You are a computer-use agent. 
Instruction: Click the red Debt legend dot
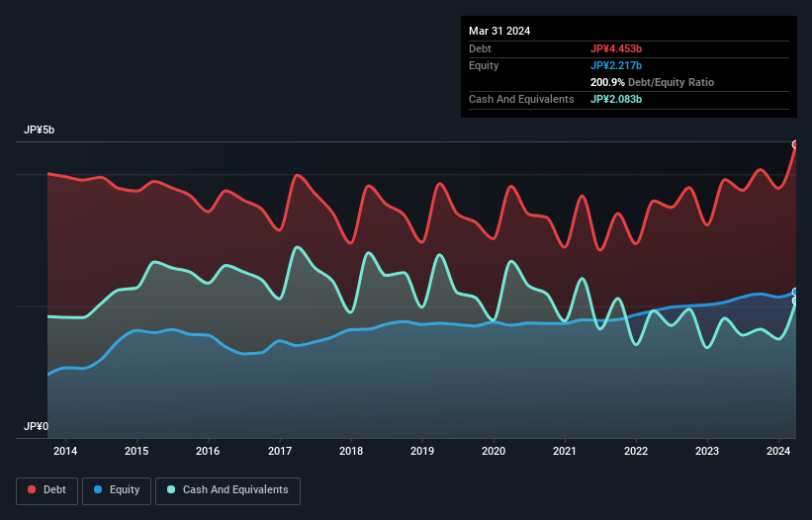pyautogui.click(x=32, y=489)
